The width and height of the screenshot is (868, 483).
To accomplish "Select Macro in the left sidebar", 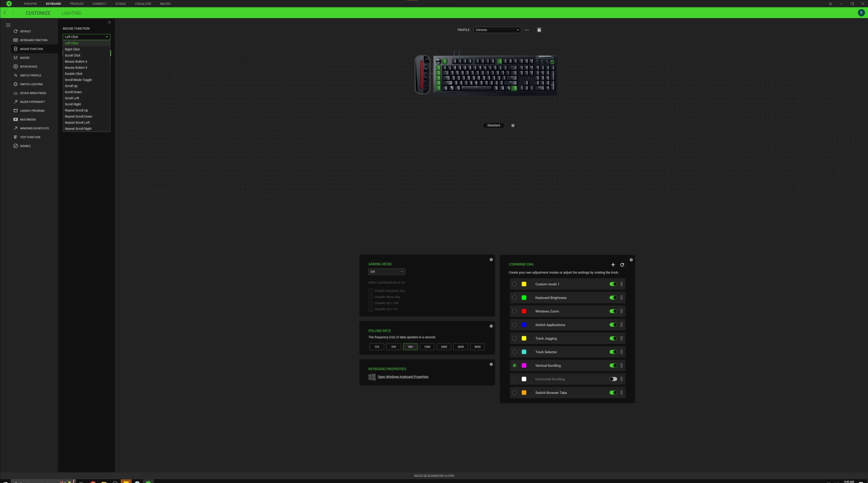I will tap(24, 58).
